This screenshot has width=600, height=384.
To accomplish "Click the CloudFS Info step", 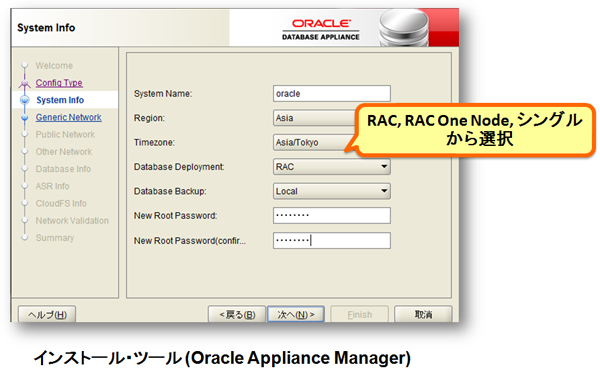I will pos(61,203).
